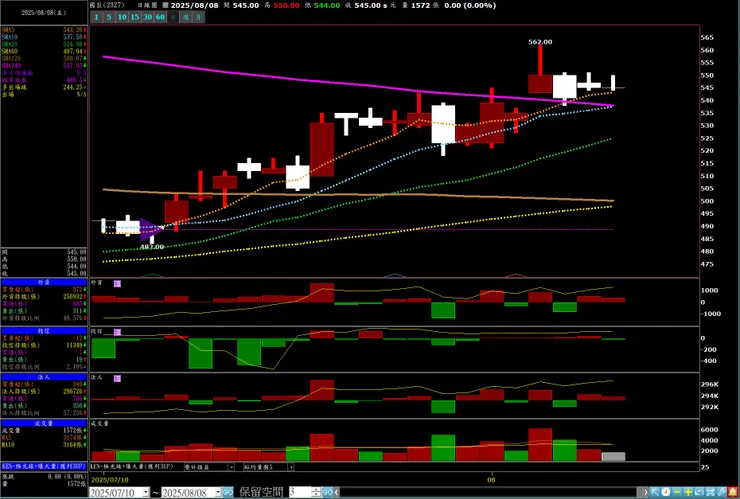740x499 pixels.
Task: Select the 外資 panel header
Action: pyautogui.click(x=43, y=282)
